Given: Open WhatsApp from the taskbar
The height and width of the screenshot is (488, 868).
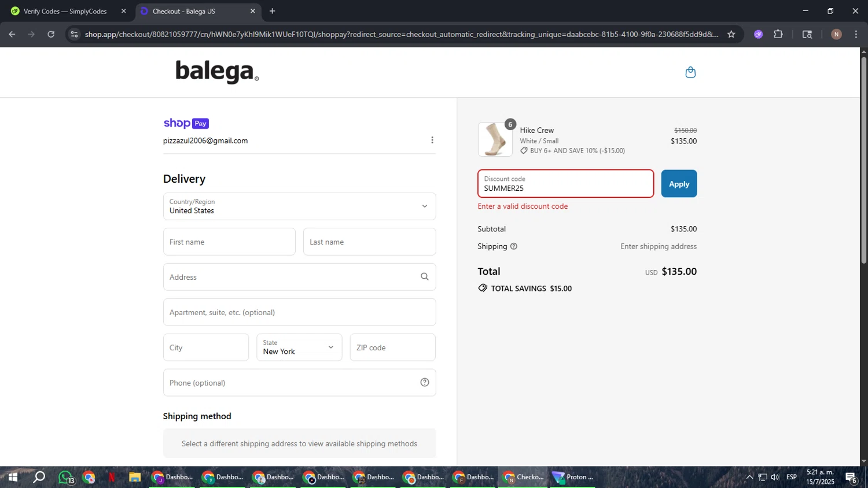Looking at the screenshot, I should [x=65, y=478].
